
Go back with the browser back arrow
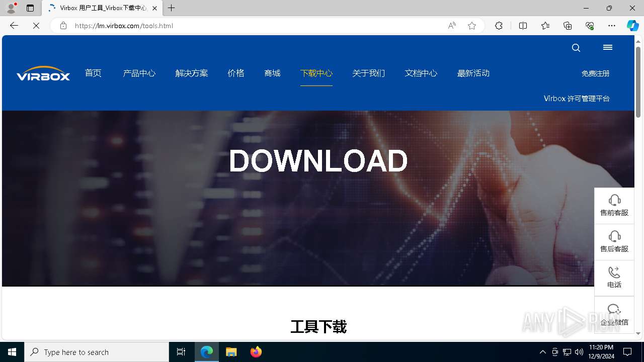(14, 26)
